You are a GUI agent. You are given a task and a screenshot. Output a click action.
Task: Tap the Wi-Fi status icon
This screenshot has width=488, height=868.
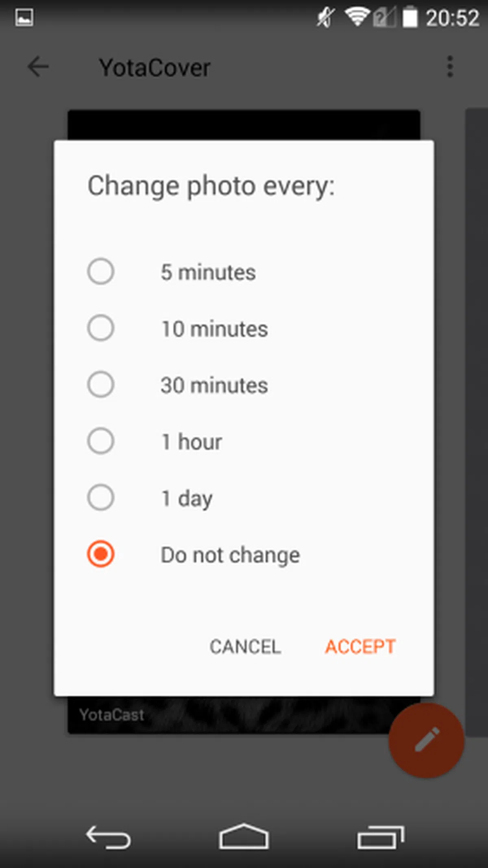click(357, 18)
